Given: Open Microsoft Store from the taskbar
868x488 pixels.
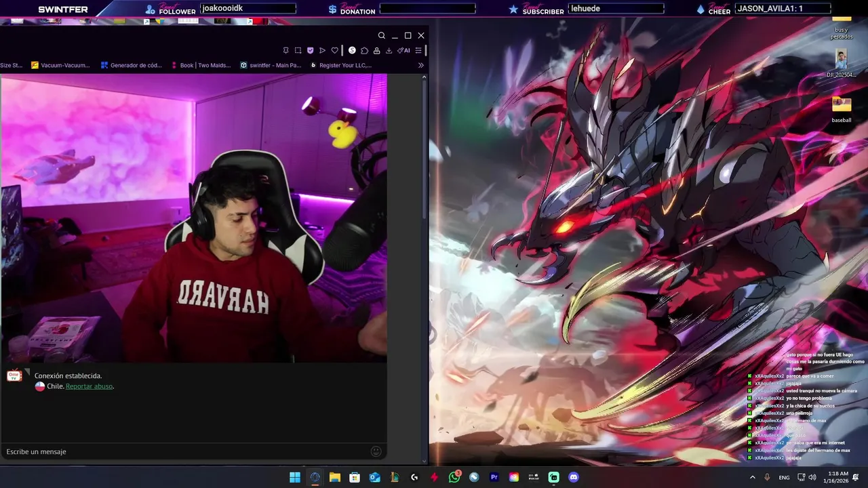Looking at the screenshot, I should (355, 477).
